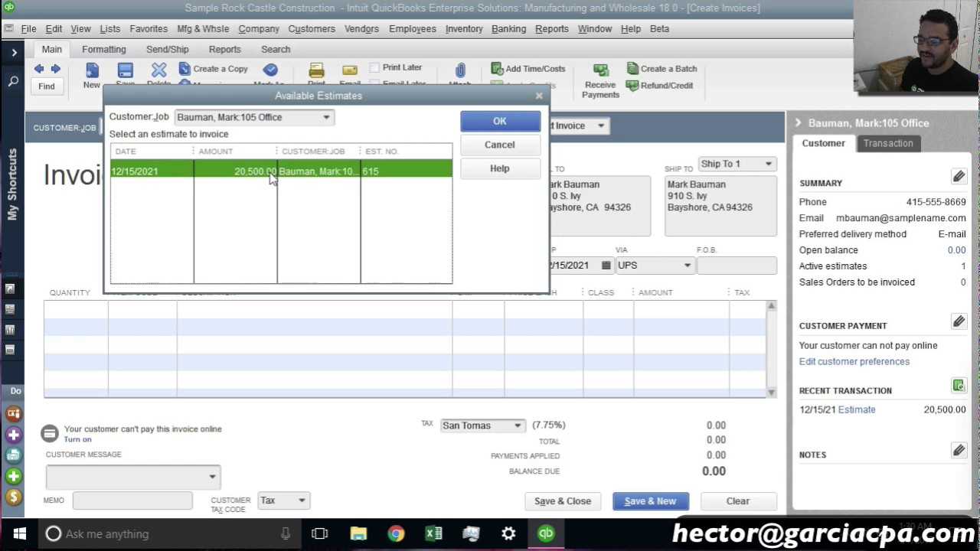Launch the QuickBooks taskbar icon
980x551 pixels.
[546, 533]
